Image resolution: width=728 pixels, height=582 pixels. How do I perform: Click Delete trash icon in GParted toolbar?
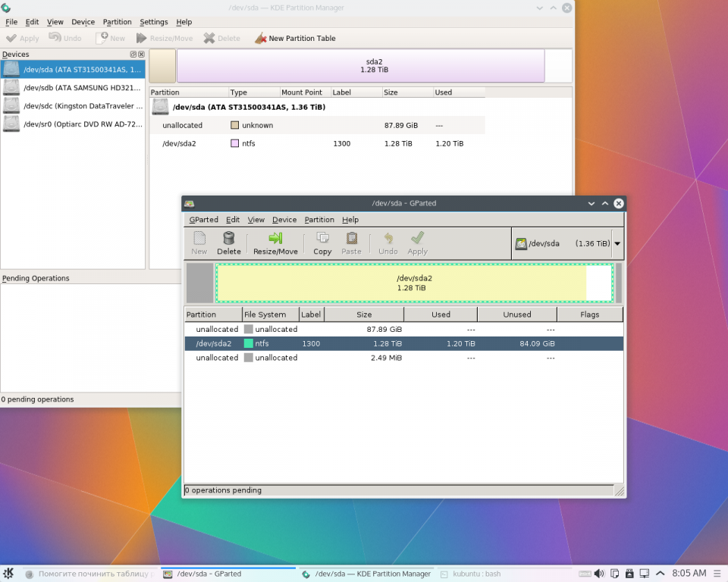pyautogui.click(x=229, y=238)
